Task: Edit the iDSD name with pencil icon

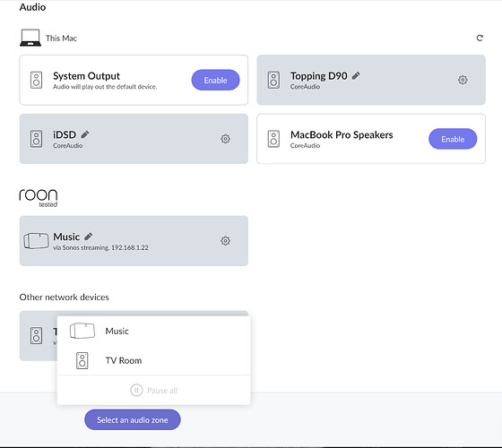Action: [85, 134]
